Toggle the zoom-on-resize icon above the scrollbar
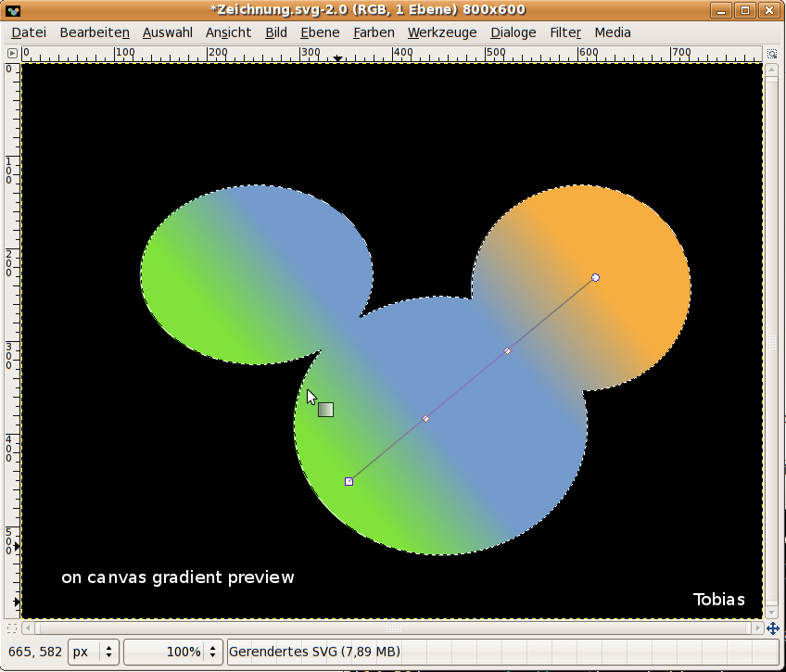Screen dimensions: 786x672 tap(771, 53)
